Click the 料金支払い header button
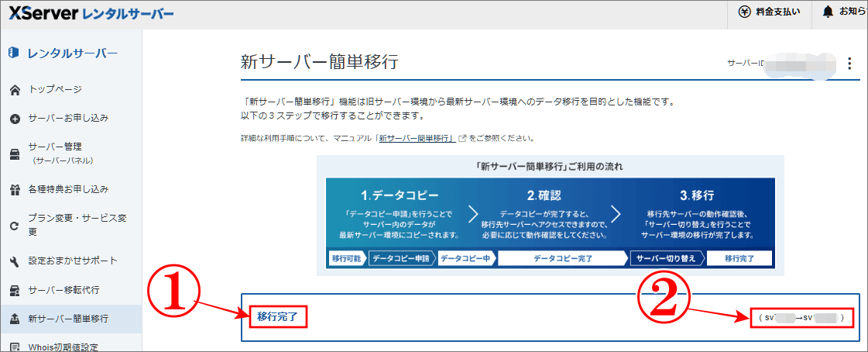This screenshot has height=352, width=868. [769, 12]
